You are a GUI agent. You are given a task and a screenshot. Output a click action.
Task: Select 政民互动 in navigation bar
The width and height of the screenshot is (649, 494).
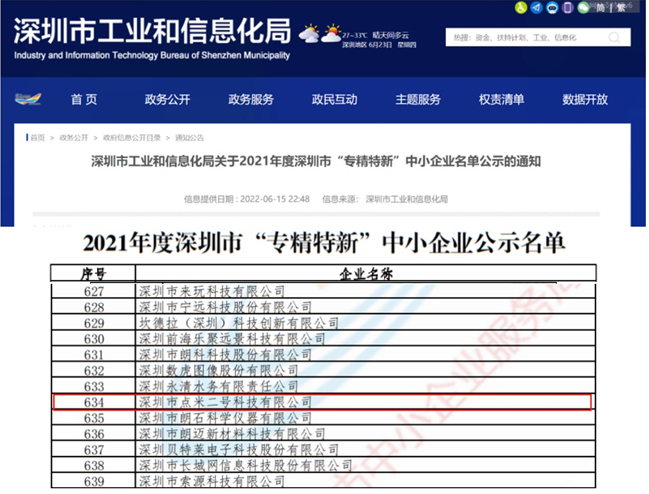coord(334,100)
